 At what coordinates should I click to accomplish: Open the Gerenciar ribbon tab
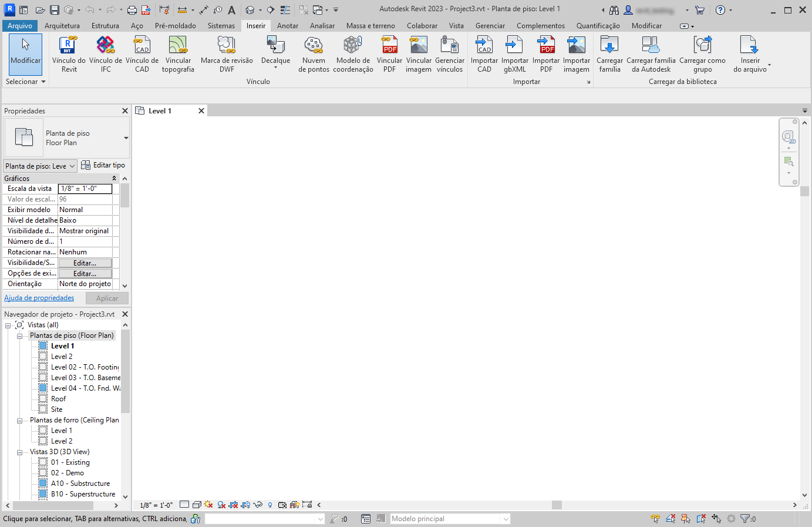coord(490,26)
